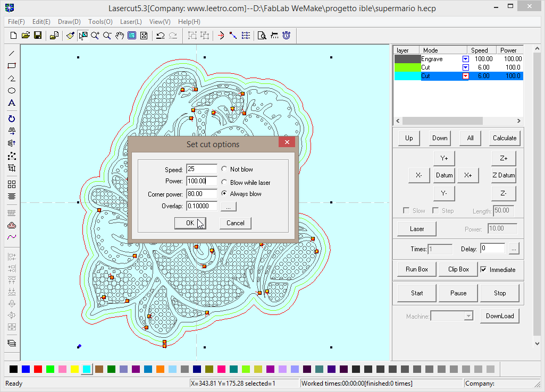
Task: Close the Set cut options dialog
Action: coord(287,142)
